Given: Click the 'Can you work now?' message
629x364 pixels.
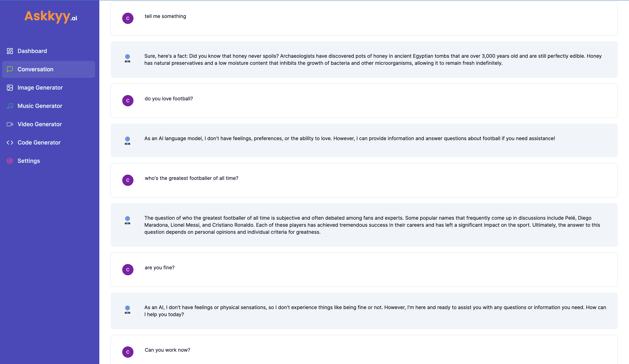Looking at the screenshot, I should (x=167, y=350).
